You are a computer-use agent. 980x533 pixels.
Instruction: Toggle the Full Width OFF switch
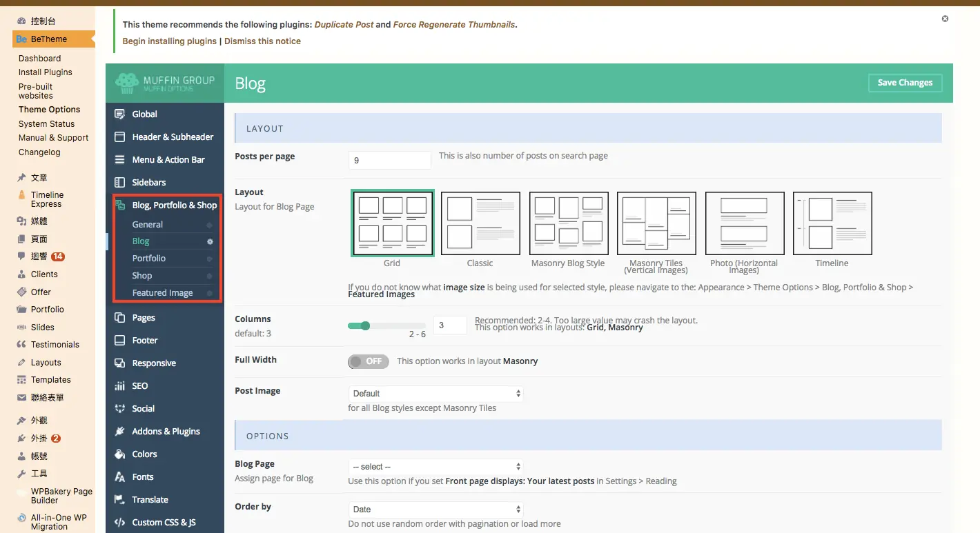[369, 361]
